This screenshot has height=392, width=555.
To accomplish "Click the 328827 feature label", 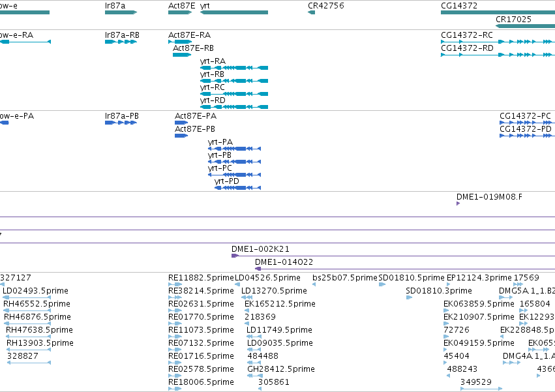I will pos(23,356).
